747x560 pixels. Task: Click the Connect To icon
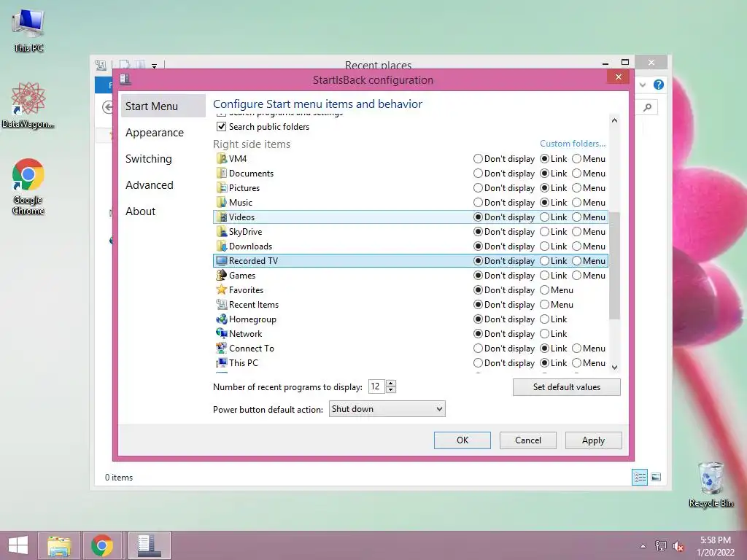point(221,348)
